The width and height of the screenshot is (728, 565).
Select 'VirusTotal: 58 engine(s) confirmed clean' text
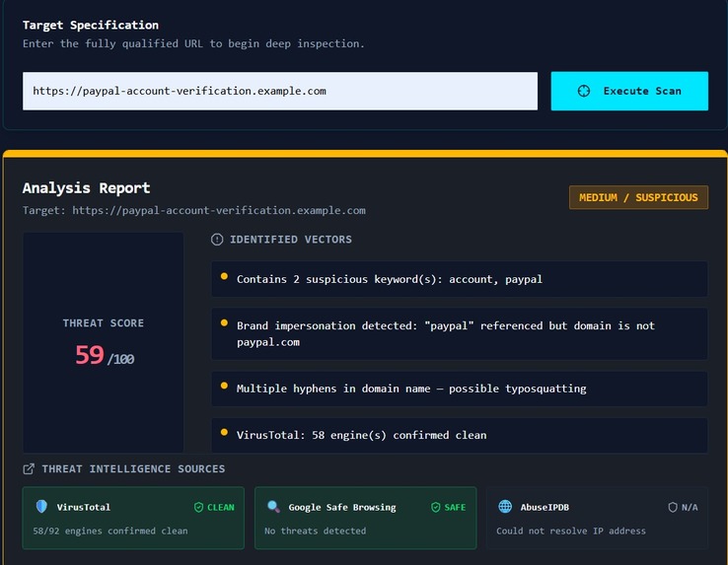pos(362,435)
